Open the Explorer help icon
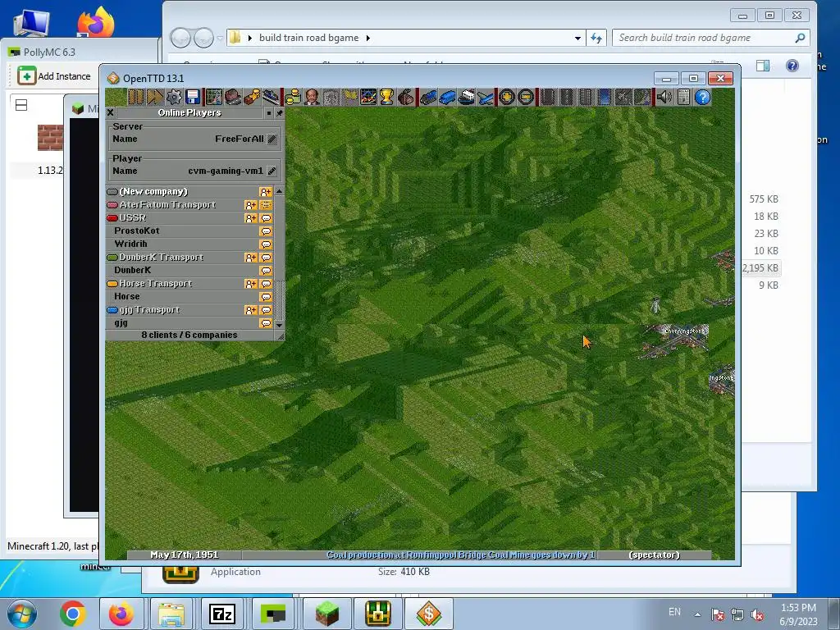Image resolution: width=840 pixels, height=630 pixels. pos(792,66)
